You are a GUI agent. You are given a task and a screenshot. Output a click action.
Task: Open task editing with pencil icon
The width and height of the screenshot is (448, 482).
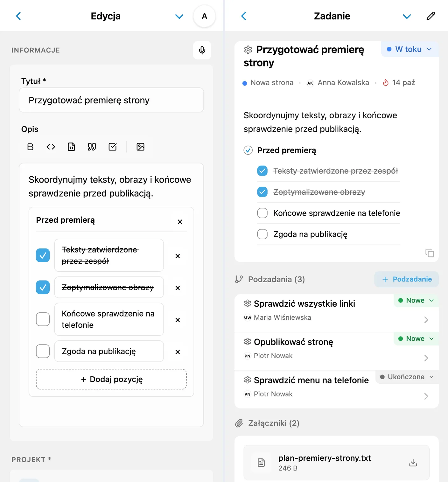(431, 16)
